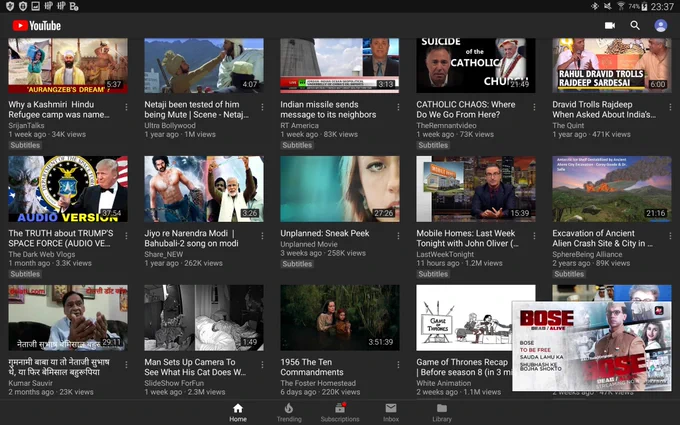Open the BOSE Dead/Alive miniplayer overlay
This screenshot has width=680, height=425.
[592, 346]
